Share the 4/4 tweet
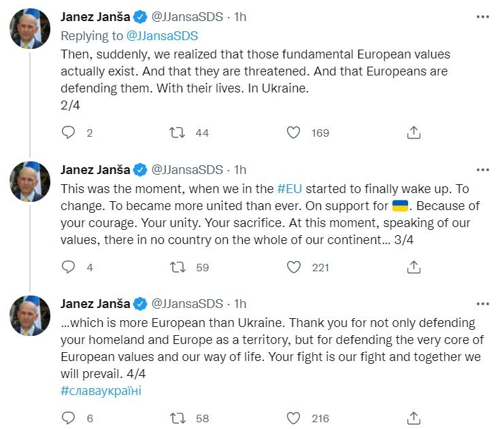504x429 pixels. [x=414, y=418]
